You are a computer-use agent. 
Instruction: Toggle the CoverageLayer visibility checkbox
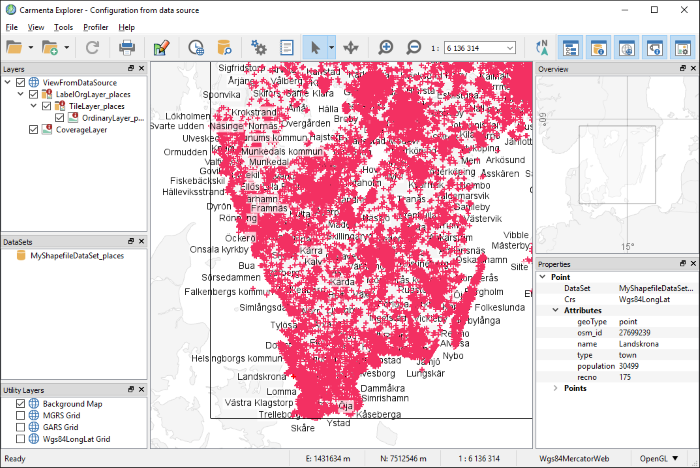(33, 129)
